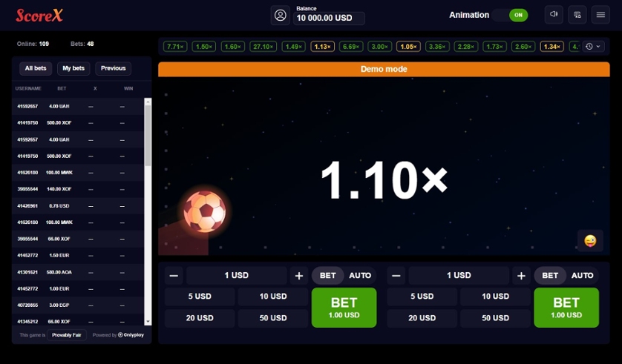Open the emoji reaction button
The width and height of the screenshot is (622, 364).
(590, 240)
